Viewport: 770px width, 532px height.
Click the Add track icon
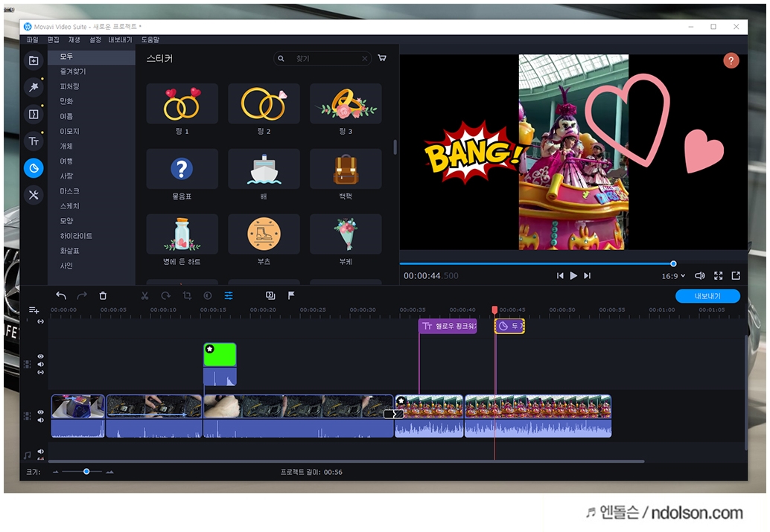coord(34,310)
